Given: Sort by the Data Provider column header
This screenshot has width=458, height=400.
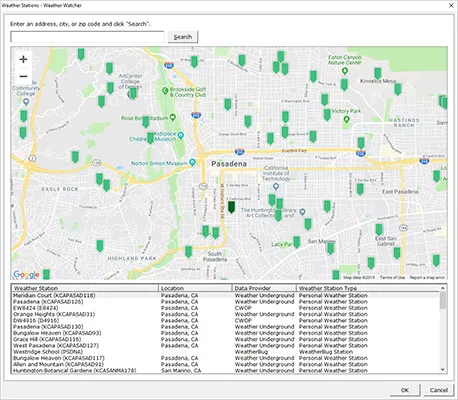Looking at the screenshot, I should pos(264,288).
